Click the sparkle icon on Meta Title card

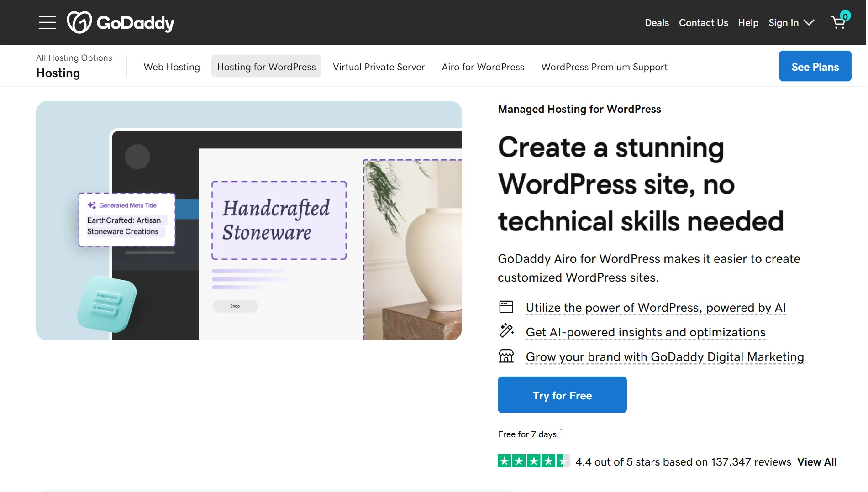(92, 205)
